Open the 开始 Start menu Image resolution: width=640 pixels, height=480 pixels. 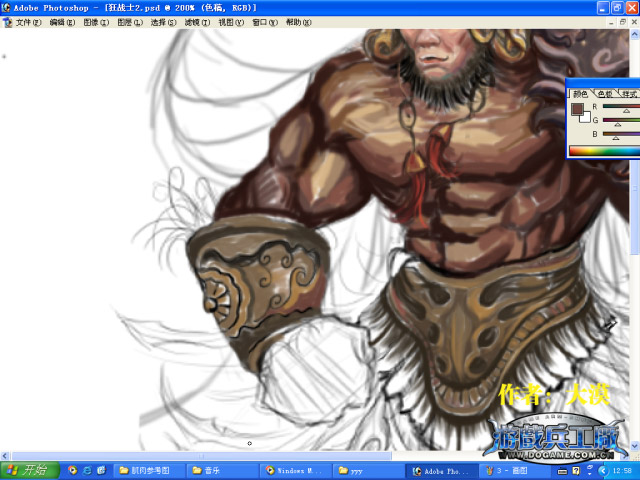[x=30, y=471]
